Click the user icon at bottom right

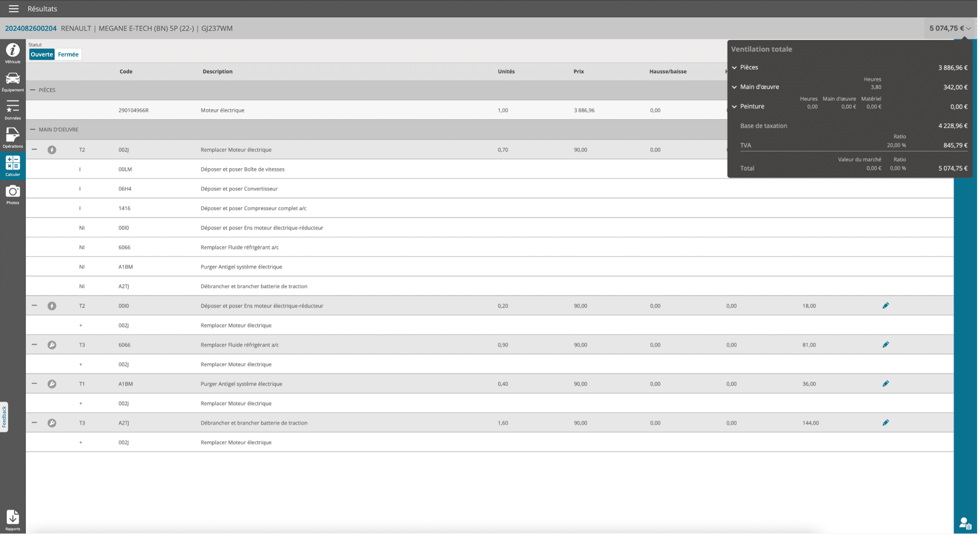click(965, 523)
